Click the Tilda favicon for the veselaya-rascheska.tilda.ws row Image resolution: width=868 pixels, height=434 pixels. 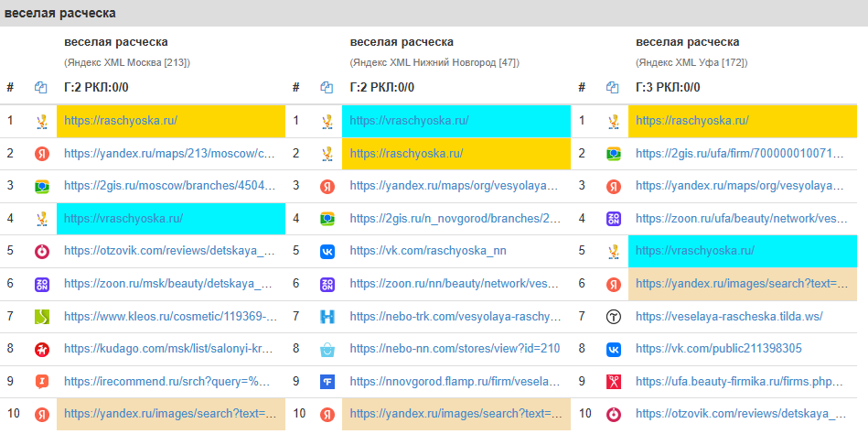pos(614,317)
